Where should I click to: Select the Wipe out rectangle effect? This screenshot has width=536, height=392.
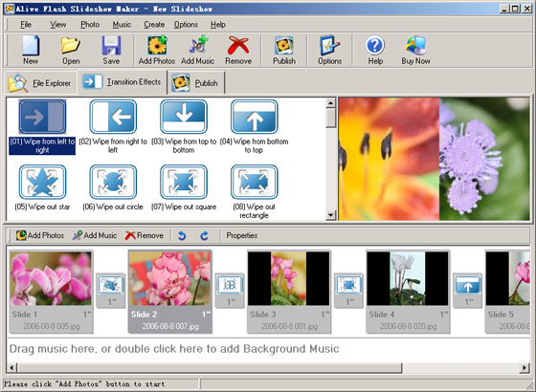click(x=254, y=192)
